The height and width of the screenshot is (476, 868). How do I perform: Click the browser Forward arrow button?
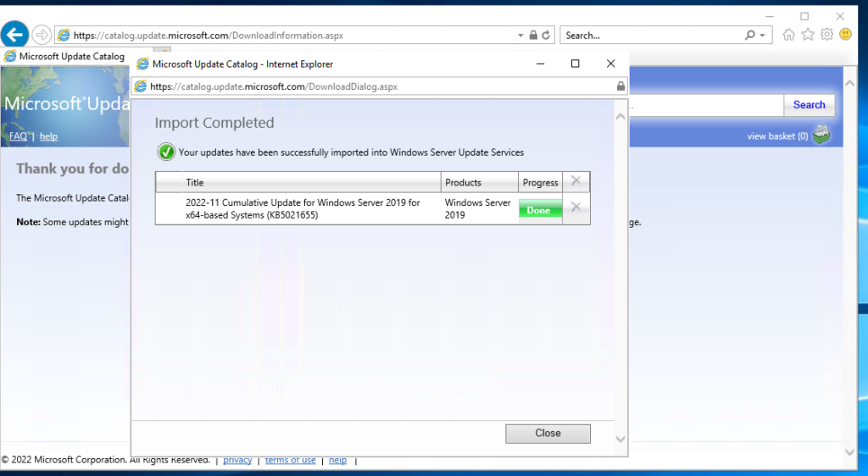[x=42, y=35]
